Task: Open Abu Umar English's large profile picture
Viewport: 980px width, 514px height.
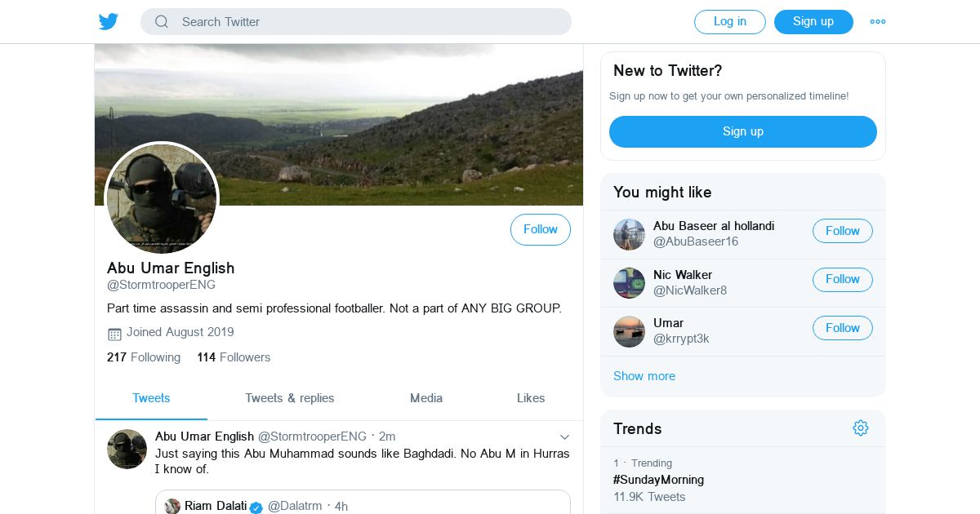Action: click(162, 198)
